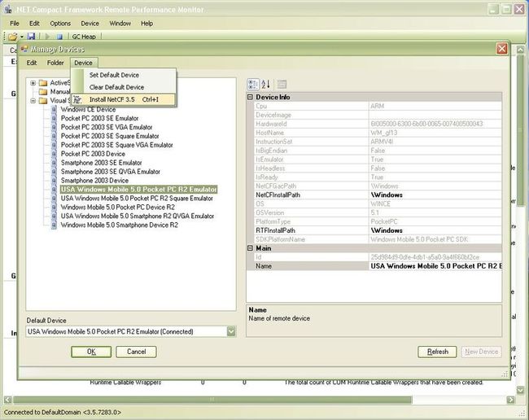This screenshot has height=420, width=529.
Task: Open File menu in main window
Action: pos(15,24)
